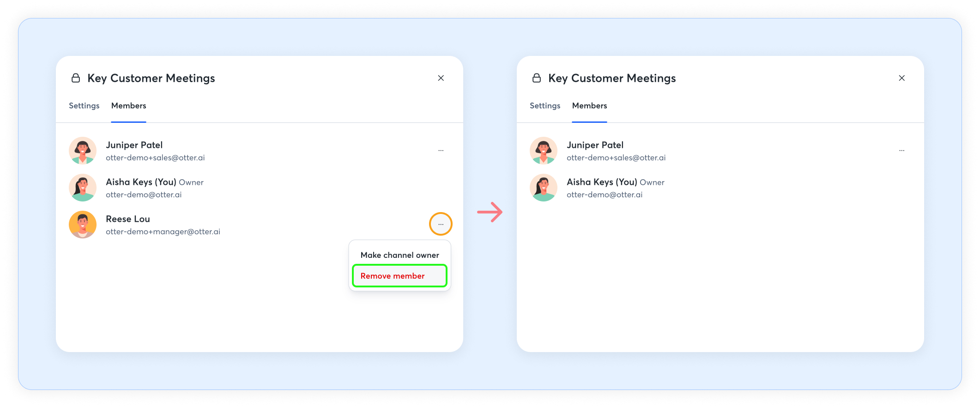
Task: Click Aisha Keys' avatar in left dialog
Action: pos(83,188)
